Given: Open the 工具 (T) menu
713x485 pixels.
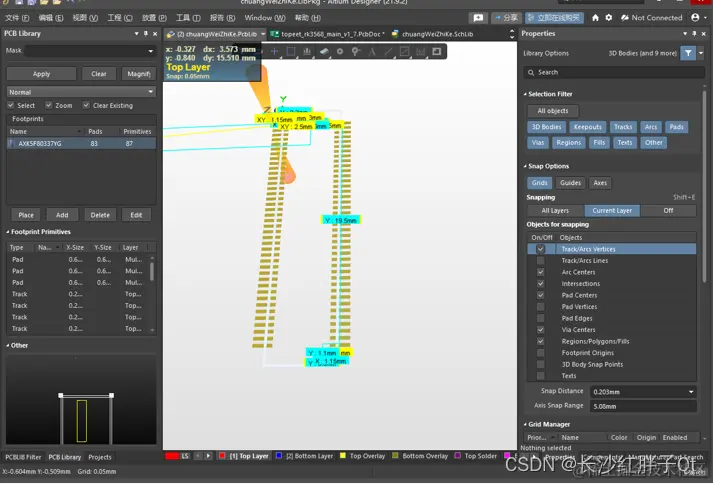Looking at the screenshot, I should coord(188,18).
